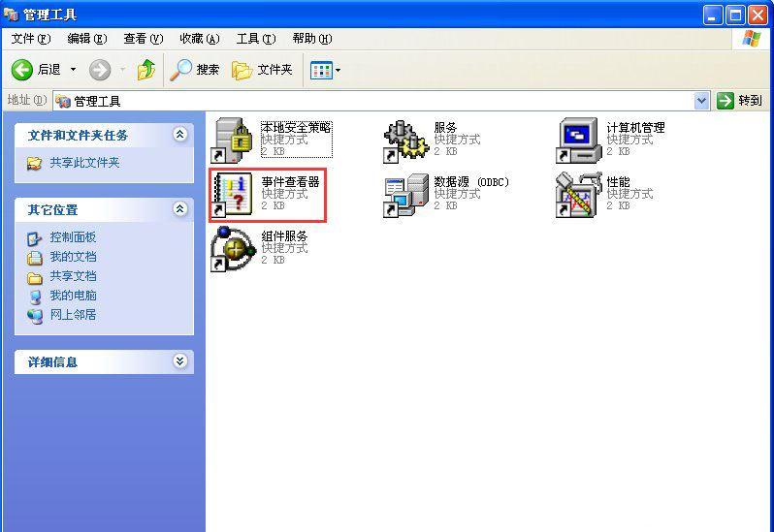Click the 共享此文件夹 link
The width and height of the screenshot is (774, 532).
84,163
